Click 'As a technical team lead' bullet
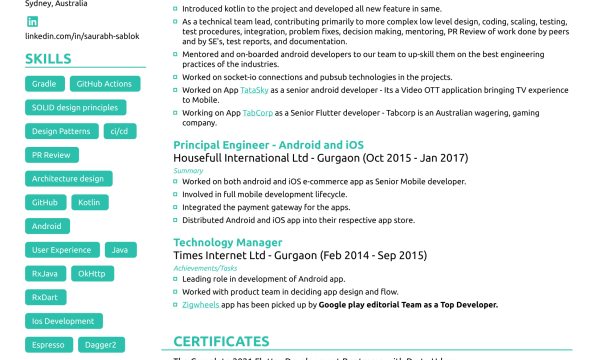 [x=376, y=31]
